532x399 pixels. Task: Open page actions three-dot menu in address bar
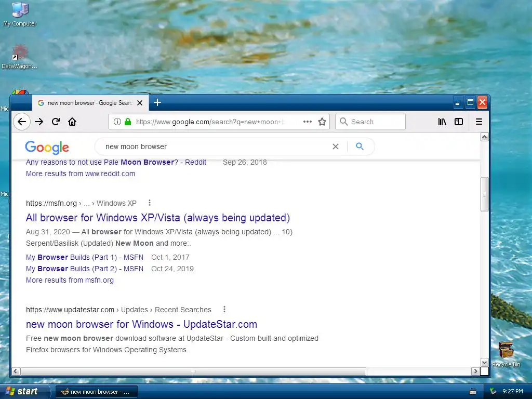pyautogui.click(x=308, y=122)
